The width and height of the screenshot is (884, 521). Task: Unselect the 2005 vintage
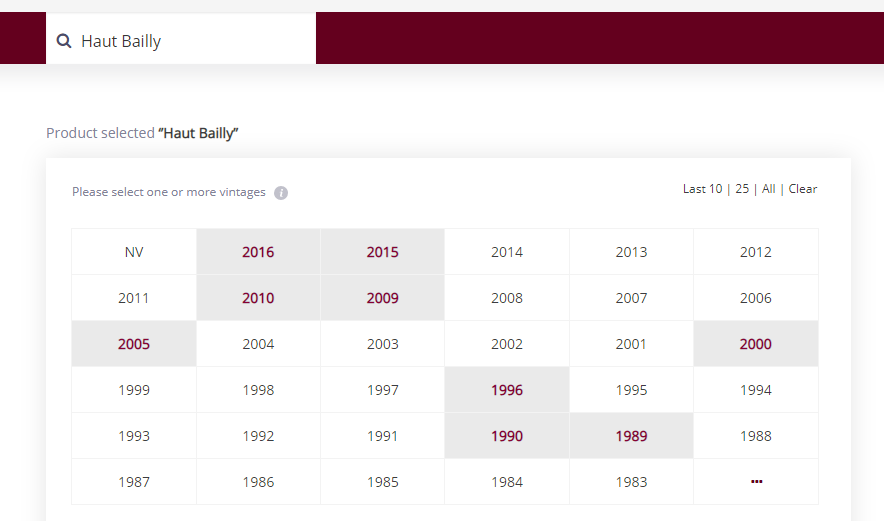pyautogui.click(x=134, y=344)
